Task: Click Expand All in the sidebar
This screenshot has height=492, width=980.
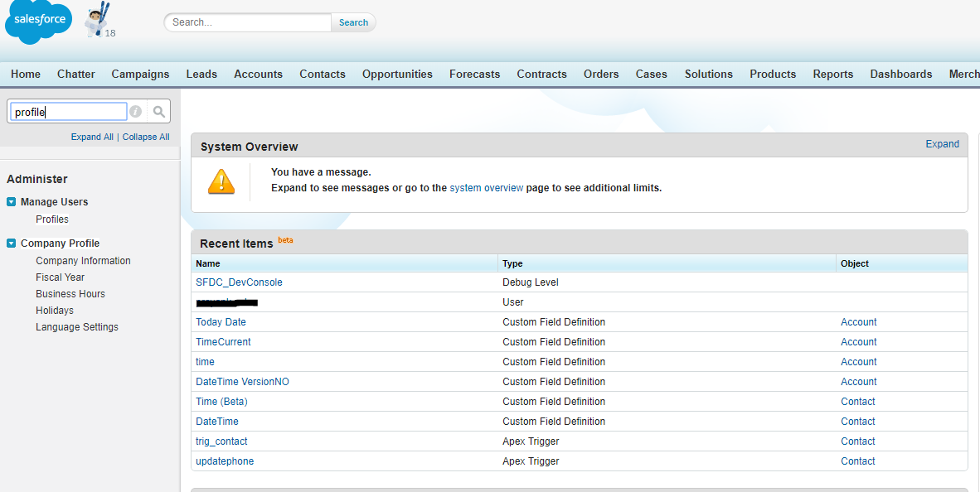Action: (x=91, y=136)
